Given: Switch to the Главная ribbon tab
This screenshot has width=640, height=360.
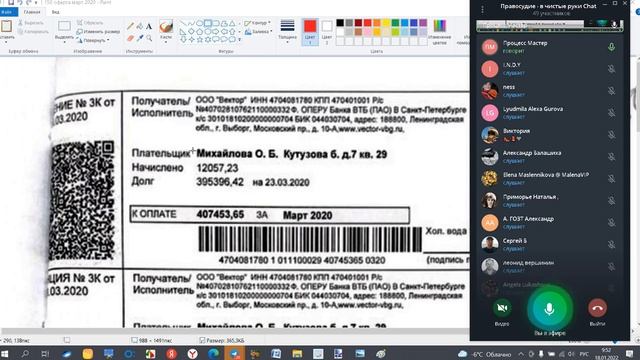Looking at the screenshot, I should pos(32,12).
